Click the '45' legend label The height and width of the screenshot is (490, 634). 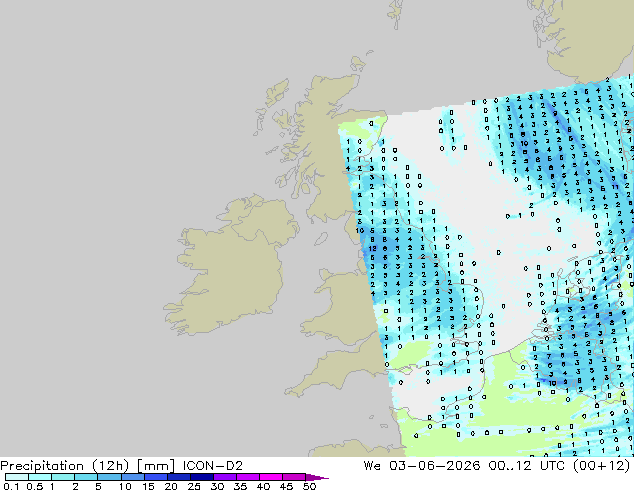click(x=286, y=486)
